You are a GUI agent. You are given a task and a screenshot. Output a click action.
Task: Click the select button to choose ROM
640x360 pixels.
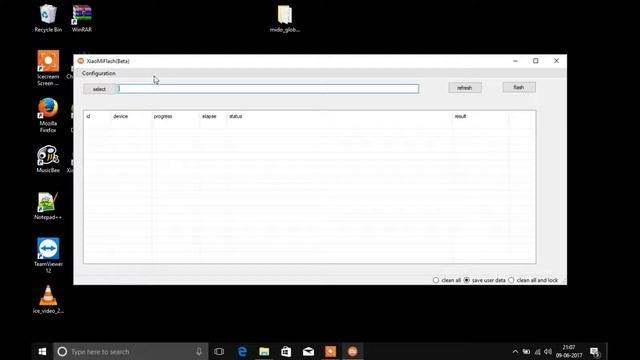99,89
